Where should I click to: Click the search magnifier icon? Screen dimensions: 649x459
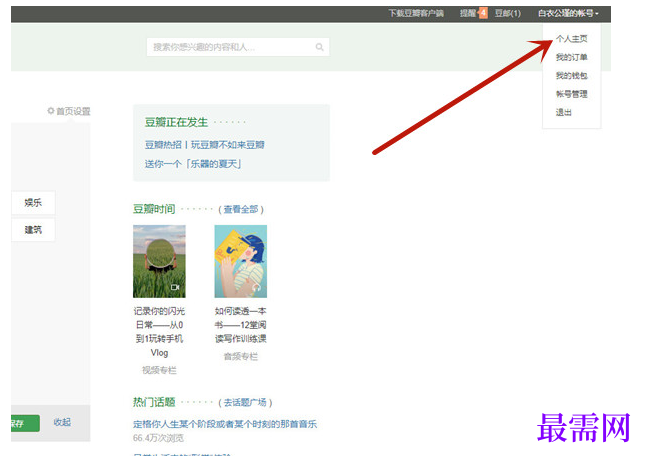pos(319,47)
